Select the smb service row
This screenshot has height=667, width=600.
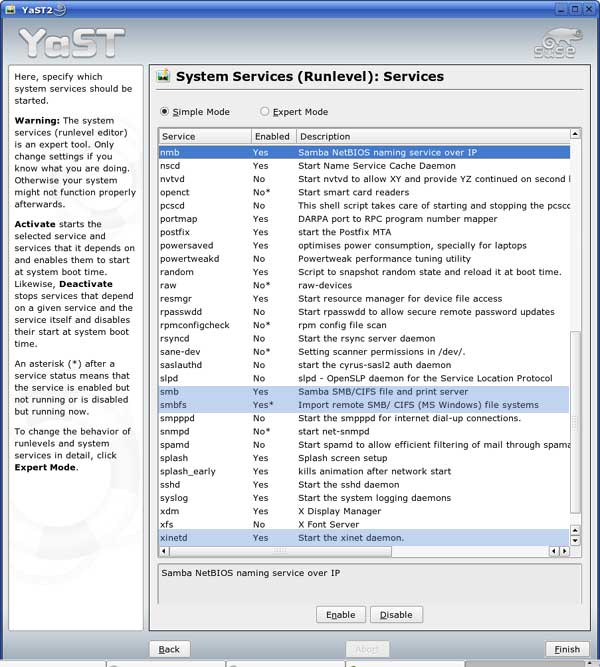point(364,391)
